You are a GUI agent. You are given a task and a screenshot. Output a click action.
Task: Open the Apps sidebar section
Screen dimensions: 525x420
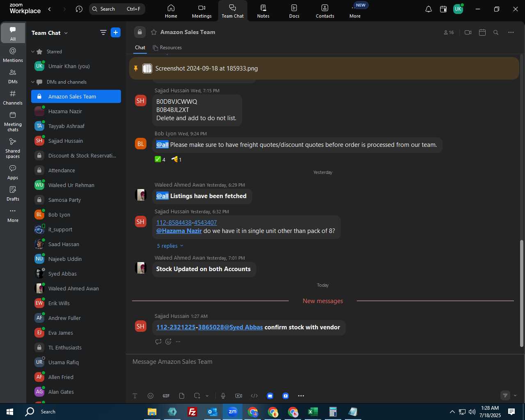tap(13, 172)
